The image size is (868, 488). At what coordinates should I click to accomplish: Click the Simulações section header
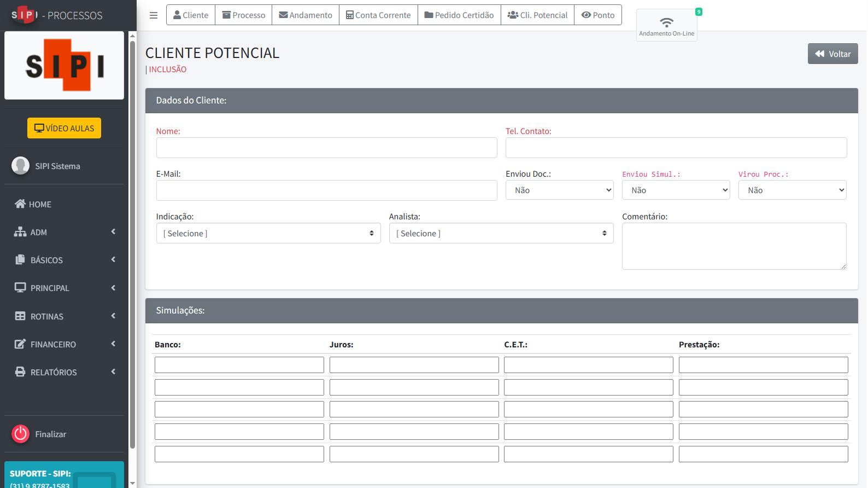click(502, 311)
